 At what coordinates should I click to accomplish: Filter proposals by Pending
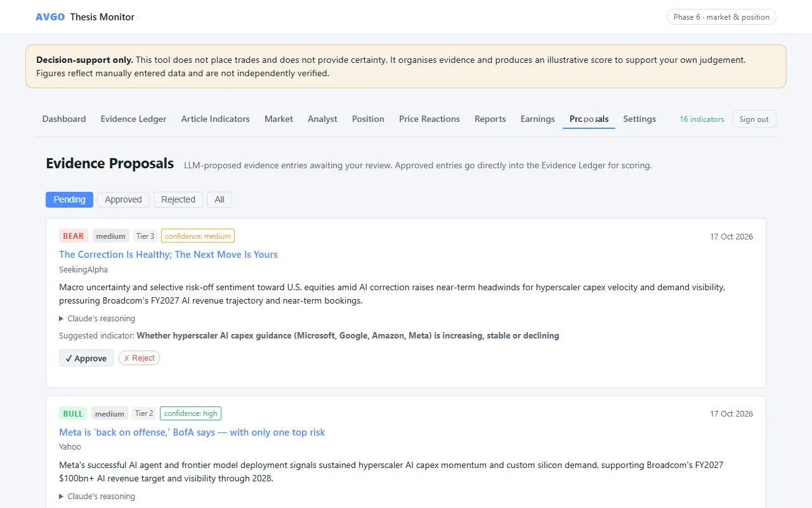pos(69,199)
